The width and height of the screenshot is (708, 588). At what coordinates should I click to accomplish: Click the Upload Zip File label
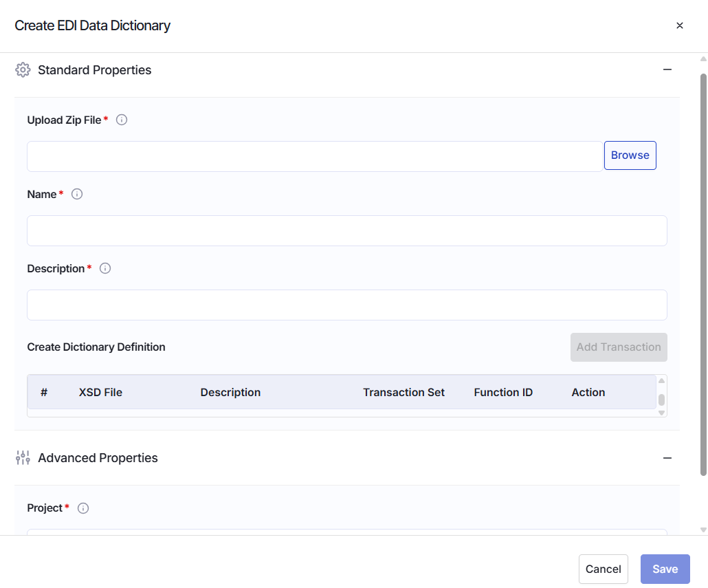(x=64, y=120)
